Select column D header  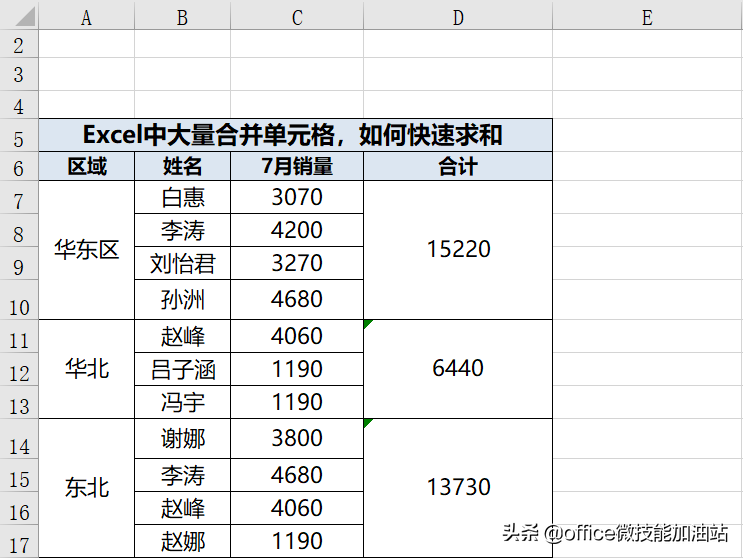coord(458,18)
